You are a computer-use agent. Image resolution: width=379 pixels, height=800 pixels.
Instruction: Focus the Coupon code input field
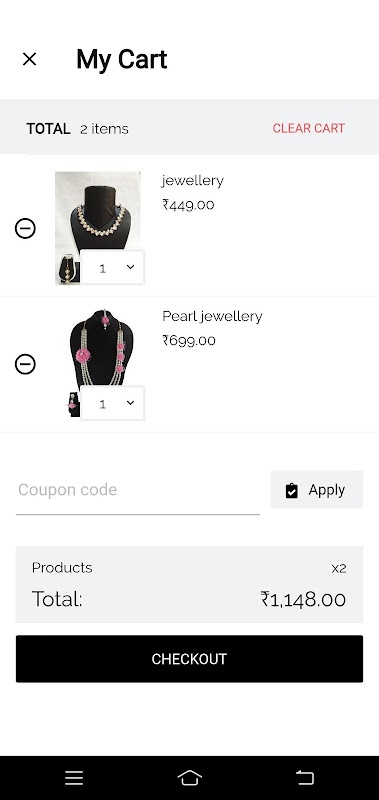138,490
